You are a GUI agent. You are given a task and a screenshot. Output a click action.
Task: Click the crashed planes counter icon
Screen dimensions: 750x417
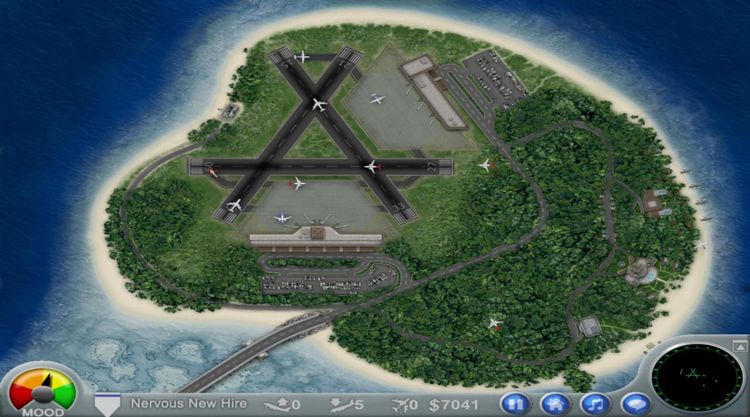[401, 405]
